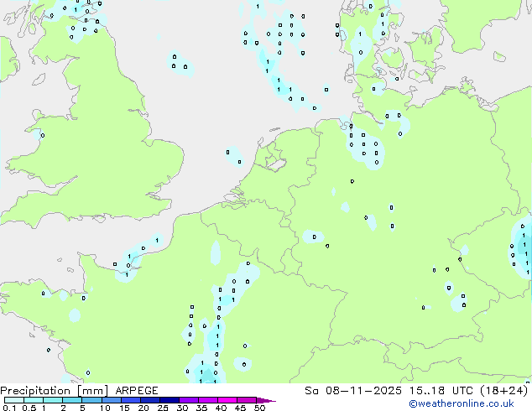
Task: Click the '0.1' legend scale label
Action: (9, 408)
